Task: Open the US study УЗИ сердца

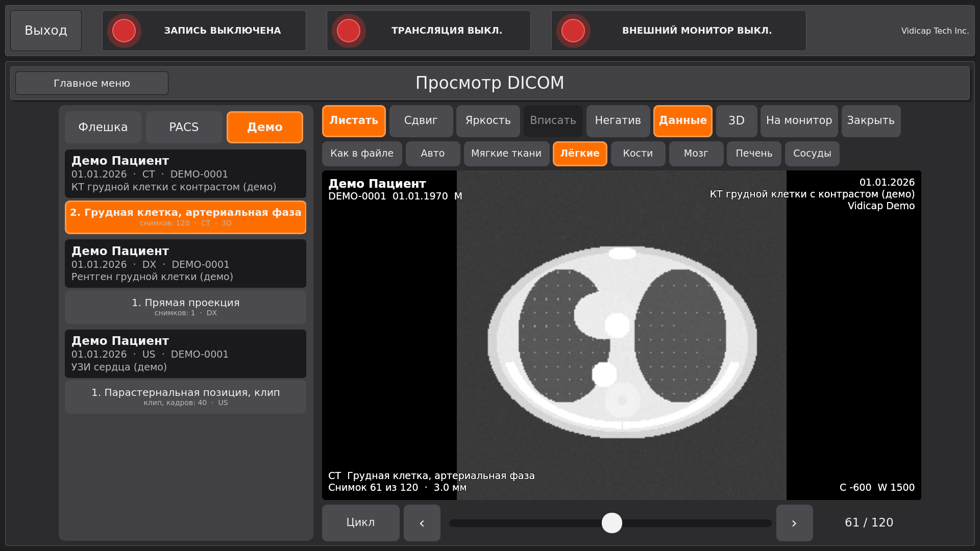Action: [185, 354]
